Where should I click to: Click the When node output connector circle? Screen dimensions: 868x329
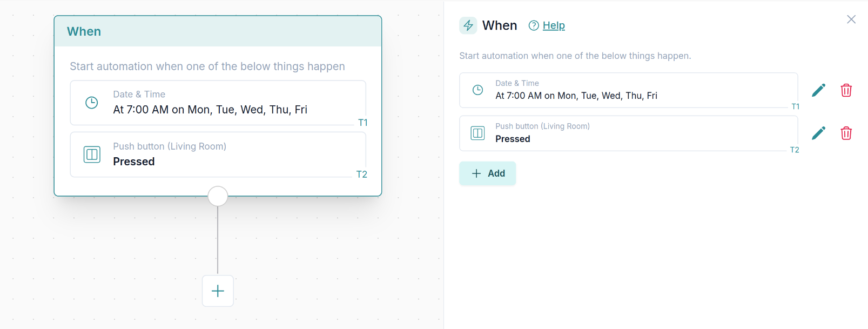coord(218,196)
